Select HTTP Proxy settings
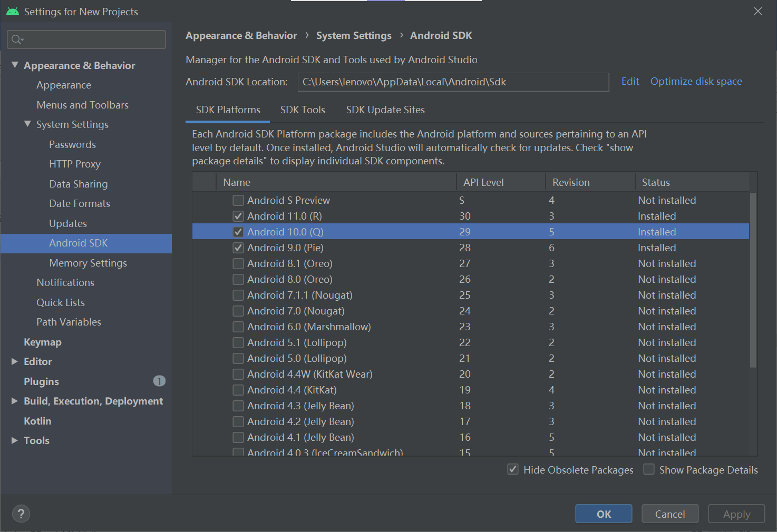This screenshot has width=777, height=532. (x=75, y=164)
